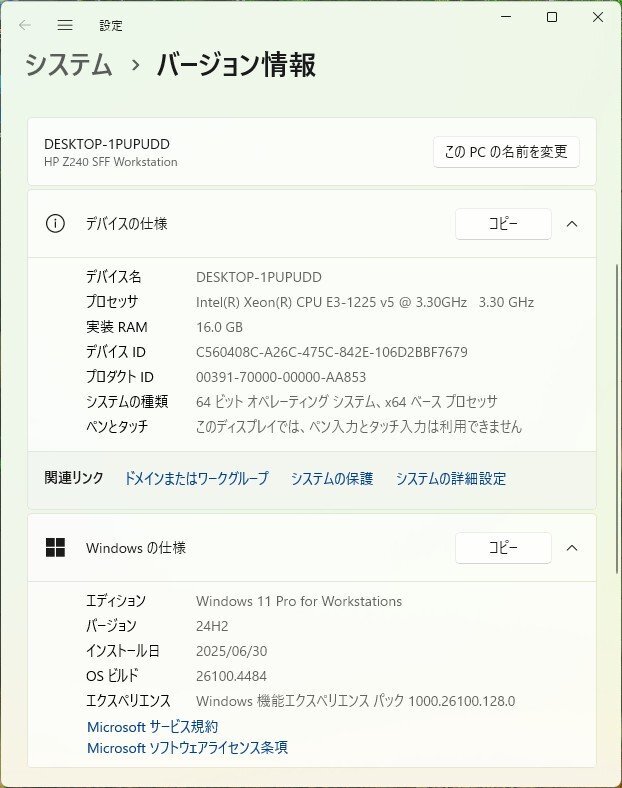Screen dimensions: 622x788
Task: Click the 設定 window title
Action: pyautogui.click(x=111, y=25)
